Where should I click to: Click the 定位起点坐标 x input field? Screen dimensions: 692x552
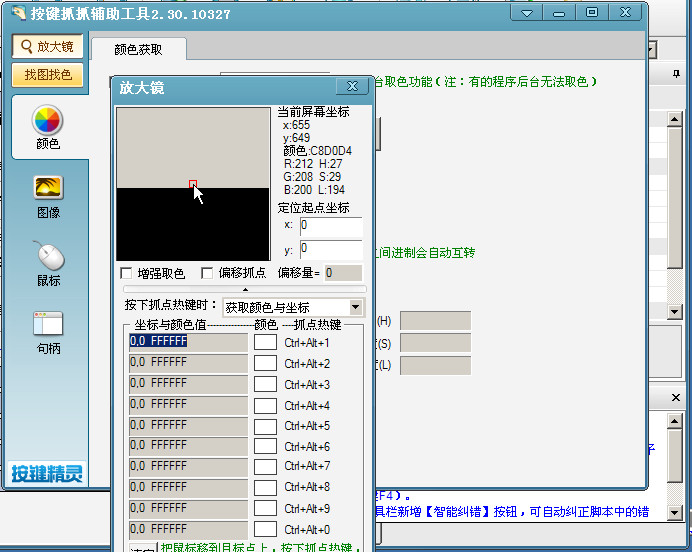(331, 225)
